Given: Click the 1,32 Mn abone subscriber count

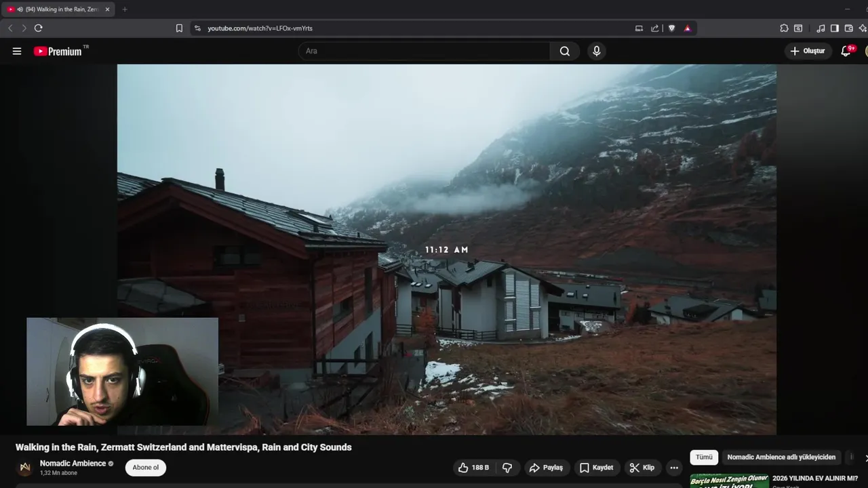Looking at the screenshot, I should click(58, 473).
